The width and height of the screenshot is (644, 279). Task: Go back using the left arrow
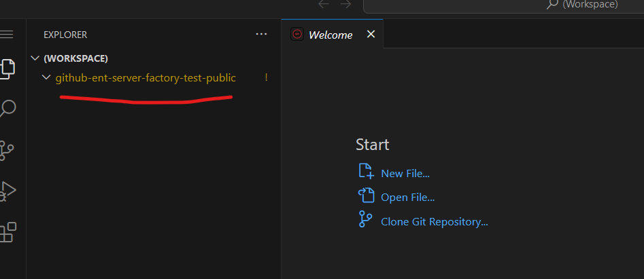324,4
